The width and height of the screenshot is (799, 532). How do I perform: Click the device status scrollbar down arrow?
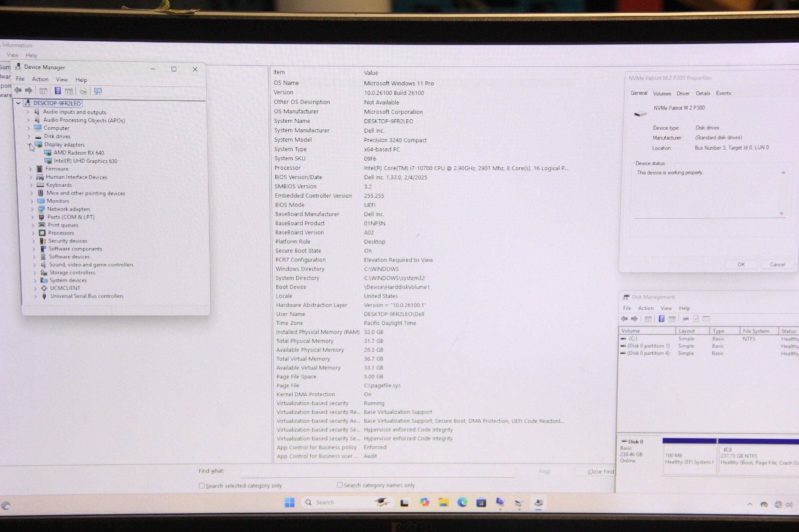[x=782, y=214]
